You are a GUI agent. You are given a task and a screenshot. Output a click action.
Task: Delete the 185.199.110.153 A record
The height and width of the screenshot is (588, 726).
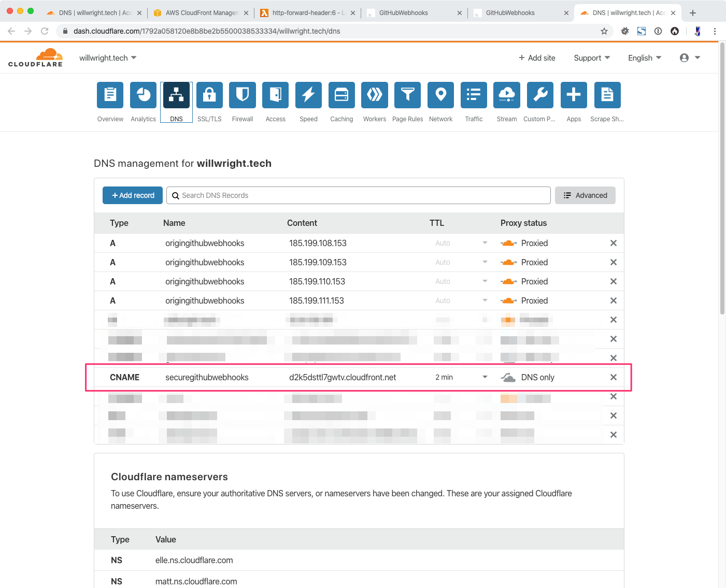click(614, 281)
